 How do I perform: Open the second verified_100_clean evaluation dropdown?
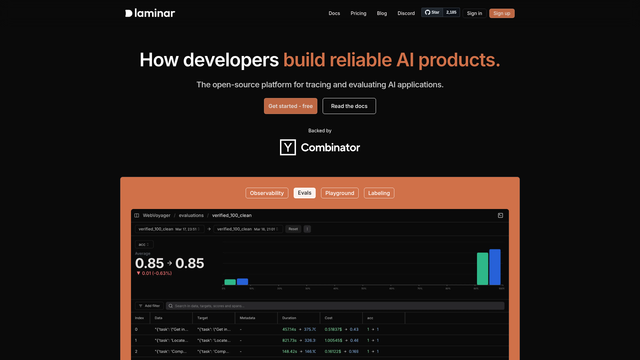[248, 229]
